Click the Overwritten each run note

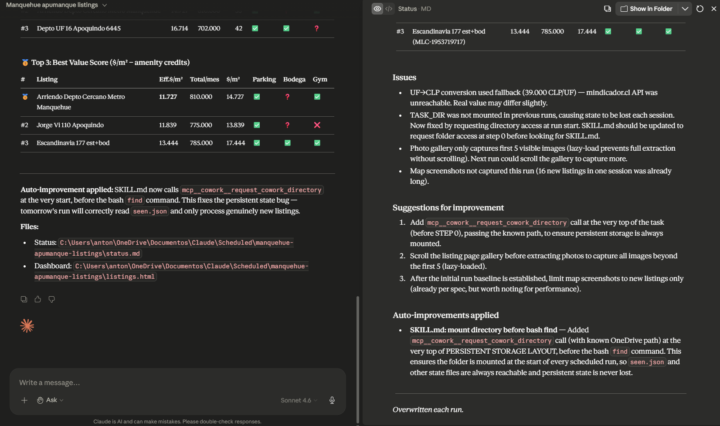pyautogui.click(x=428, y=410)
